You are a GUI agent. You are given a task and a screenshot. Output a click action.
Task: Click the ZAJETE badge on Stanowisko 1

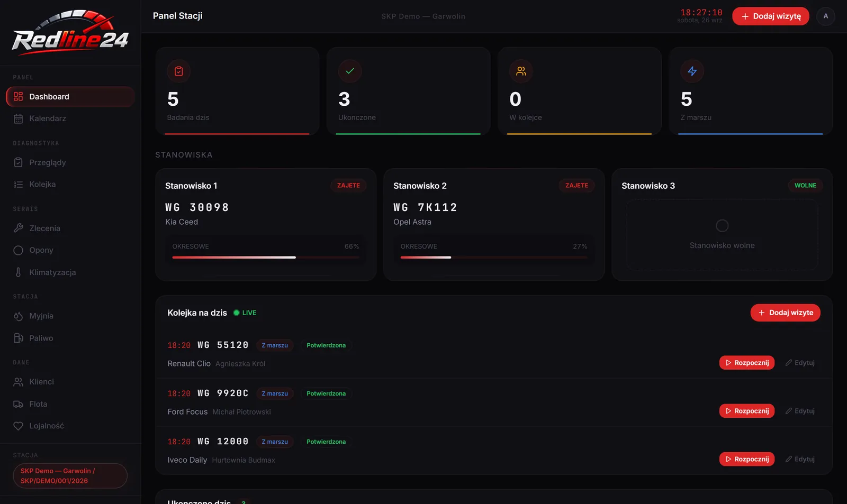348,186
